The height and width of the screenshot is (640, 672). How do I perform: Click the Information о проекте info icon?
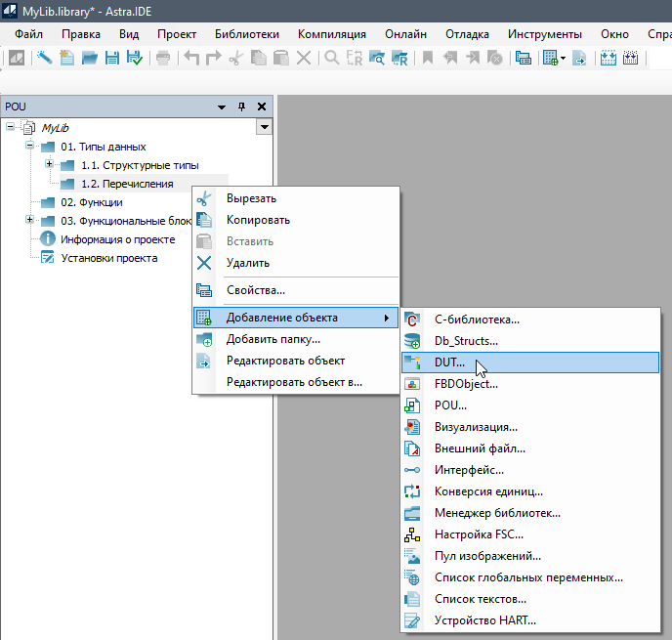point(46,239)
